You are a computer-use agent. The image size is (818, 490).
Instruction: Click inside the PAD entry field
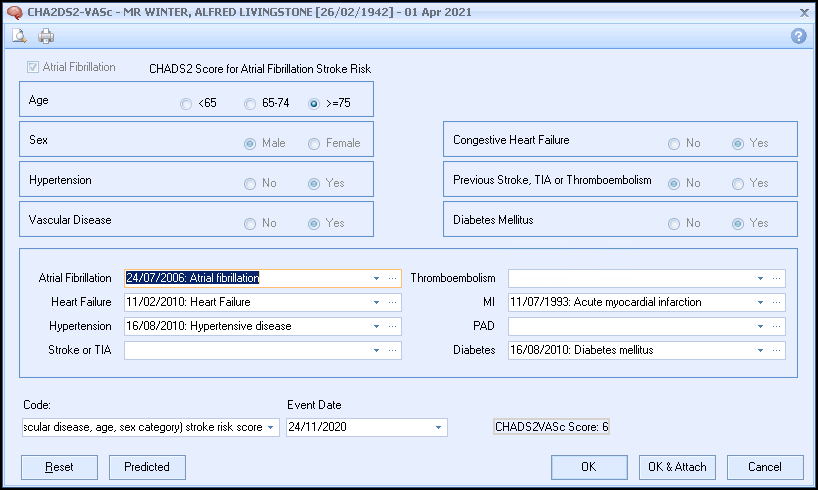click(x=630, y=326)
